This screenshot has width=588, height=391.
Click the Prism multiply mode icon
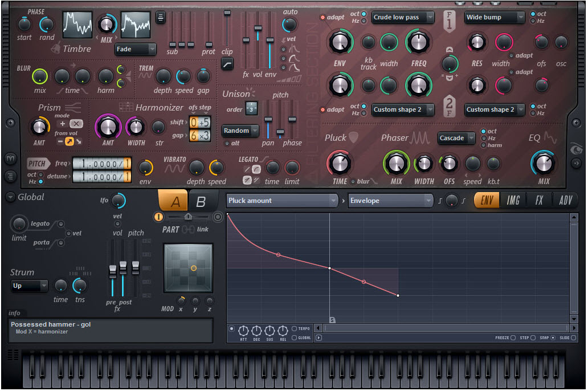tap(76, 124)
